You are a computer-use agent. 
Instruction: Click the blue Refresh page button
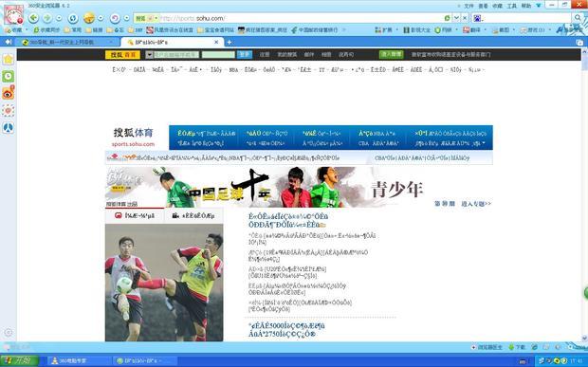tap(73, 18)
